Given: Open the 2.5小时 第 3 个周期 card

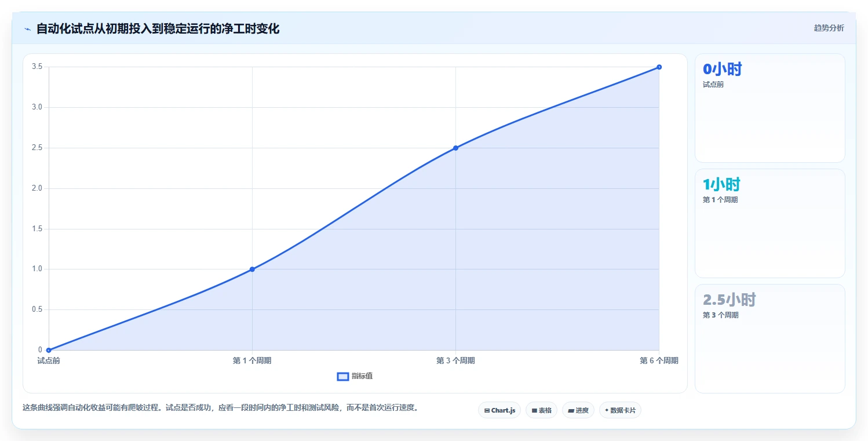Looking at the screenshot, I should pos(769,338).
